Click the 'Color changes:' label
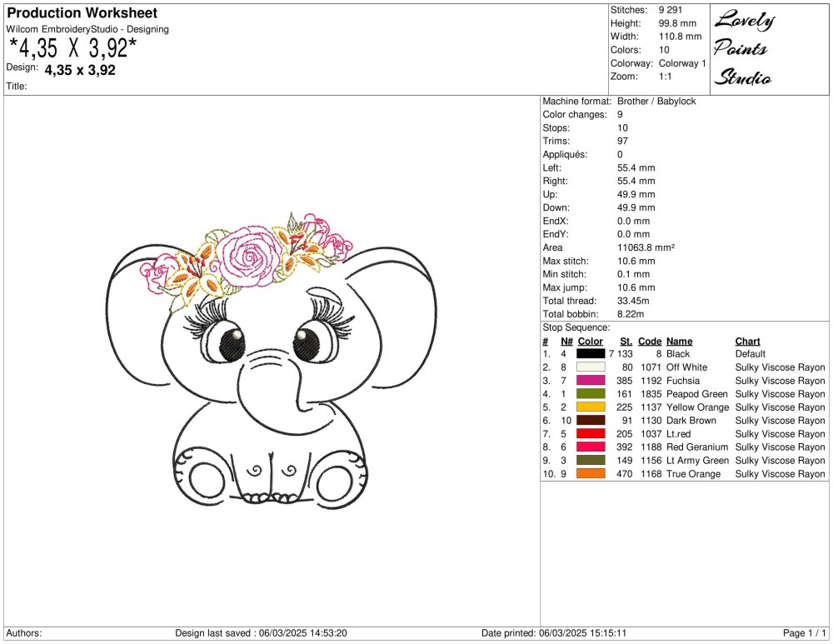 [x=574, y=114]
